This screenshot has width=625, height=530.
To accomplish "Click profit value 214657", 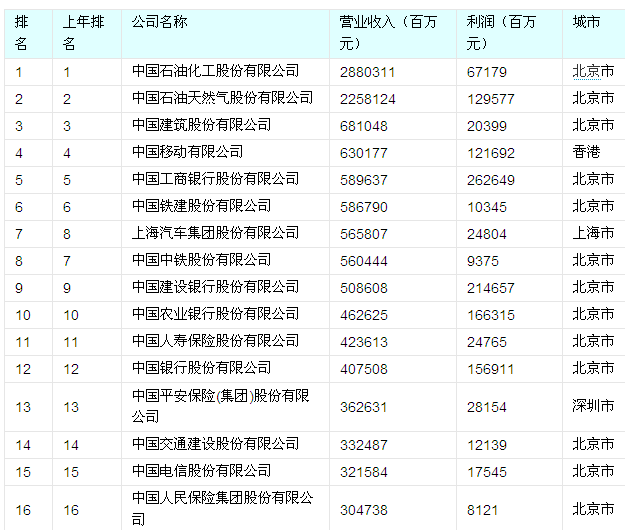I will click(491, 288).
